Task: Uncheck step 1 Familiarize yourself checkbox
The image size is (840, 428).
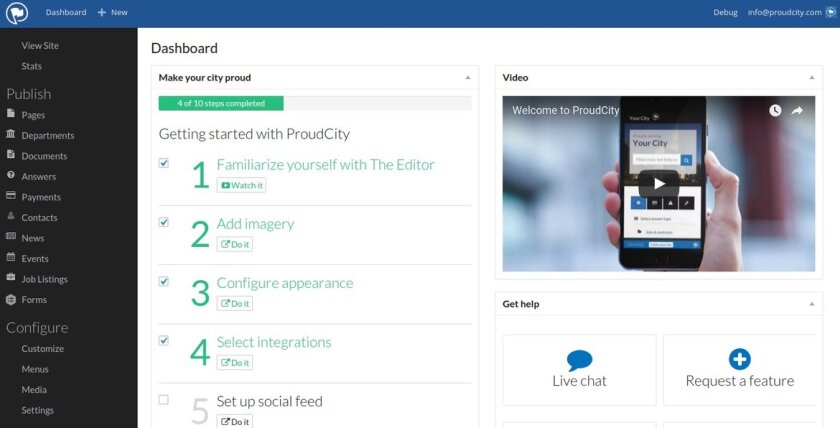Action: point(164,163)
